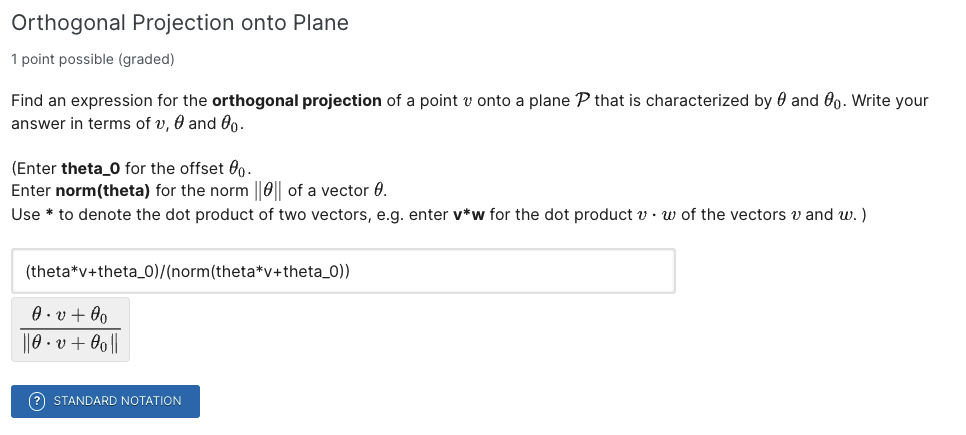
Task: Click the θ₀ symbol after 'for the offset'
Action: point(240,169)
